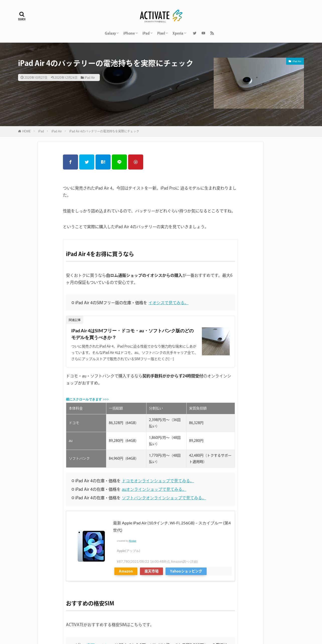Viewport: 322px width, 644px height.
Task: Click the red 楽天市場 button
Action: pyautogui.click(x=151, y=571)
